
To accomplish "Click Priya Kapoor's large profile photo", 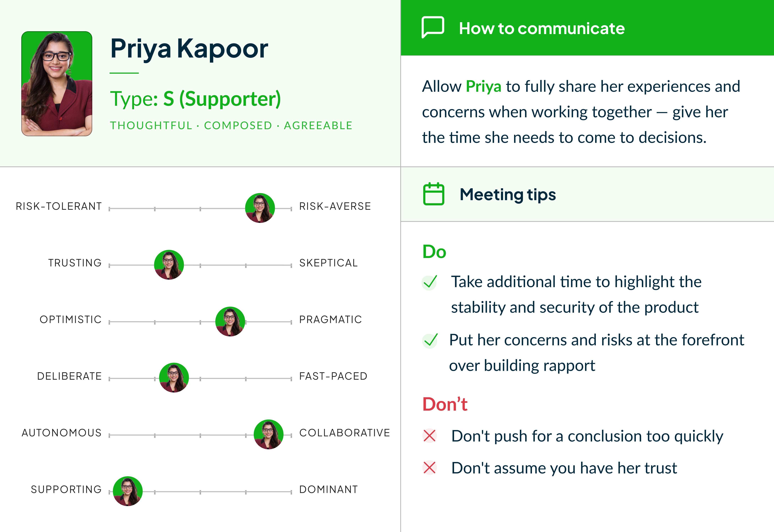I will [x=57, y=84].
